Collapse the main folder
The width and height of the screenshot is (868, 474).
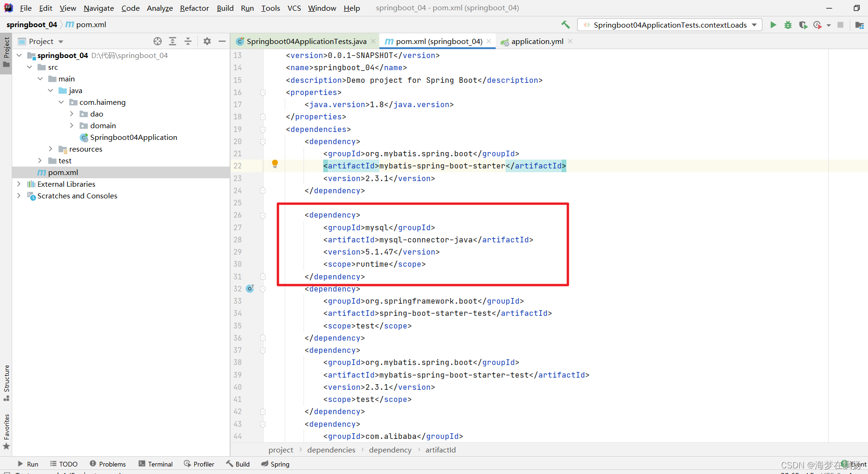(x=40, y=79)
